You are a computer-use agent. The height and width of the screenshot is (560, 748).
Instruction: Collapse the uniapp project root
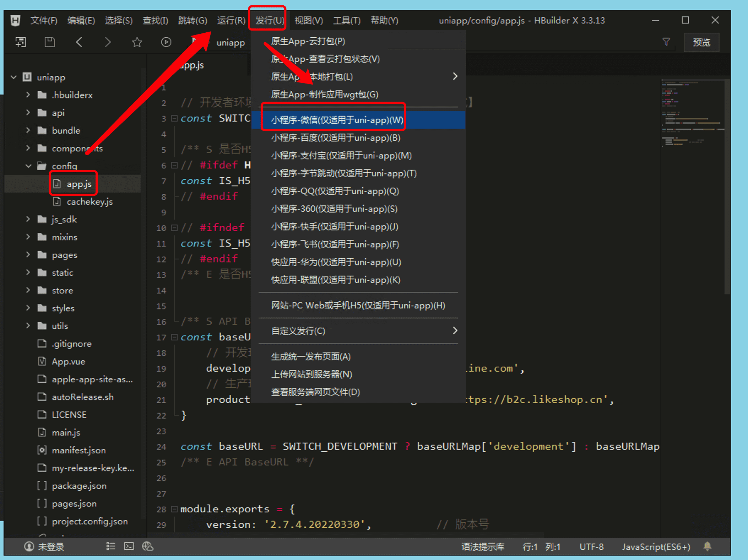[x=13, y=77]
